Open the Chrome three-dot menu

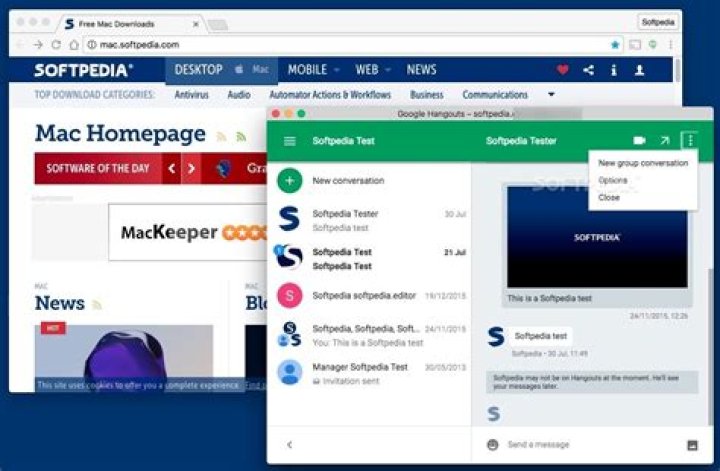click(670, 45)
